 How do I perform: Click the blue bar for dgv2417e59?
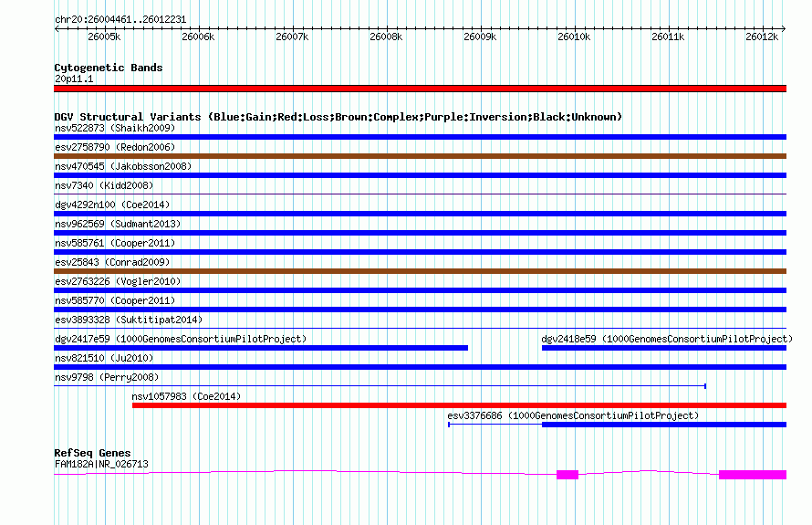tap(261, 348)
